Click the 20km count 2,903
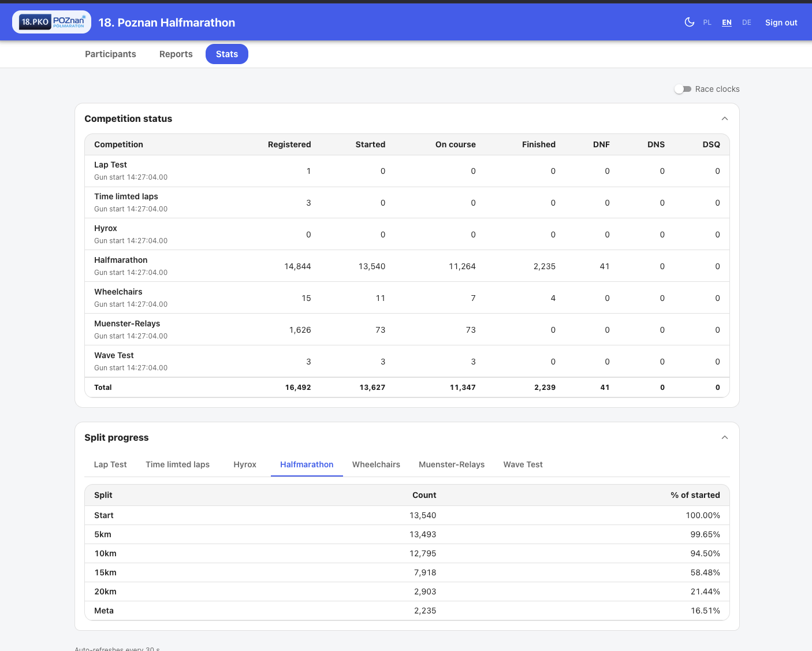Viewport: 812px width, 651px height. [425, 592]
